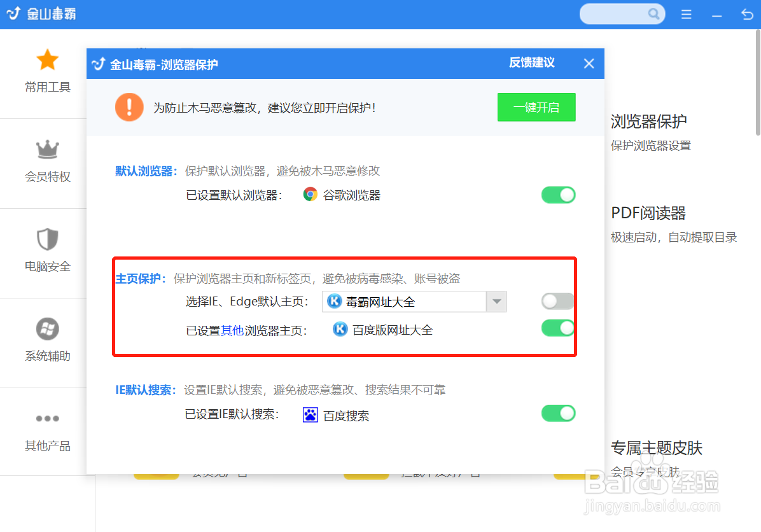Image resolution: width=761 pixels, height=532 pixels.
Task: Select the 电脑安全 sidebar label
Action: click(x=48, y=267)
